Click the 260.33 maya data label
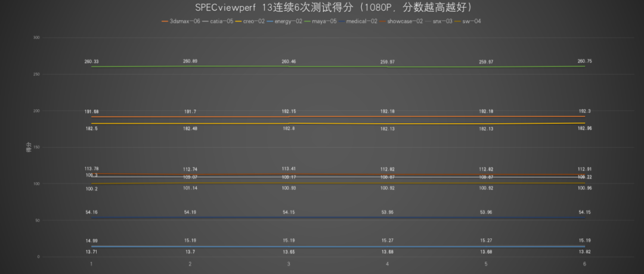The width and height of the screenshot is (644, 274). click(91, 61)
